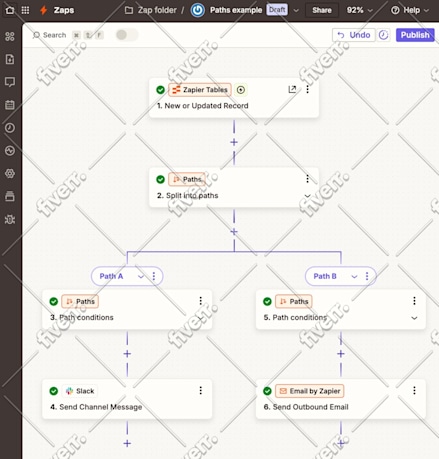The image size is (439, 459).
Task: Open the activity pulse sidebar icon
Action: click(x=10, y=151)
